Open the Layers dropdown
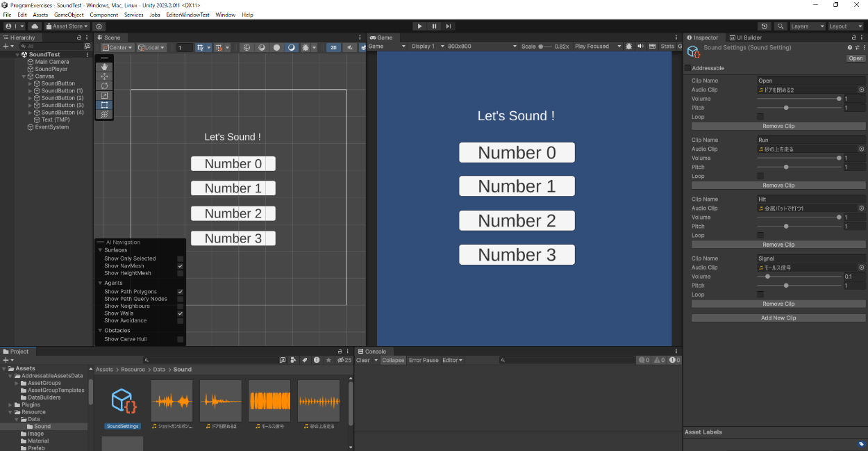Screen dimensions: 868x451 pos(807,26)
